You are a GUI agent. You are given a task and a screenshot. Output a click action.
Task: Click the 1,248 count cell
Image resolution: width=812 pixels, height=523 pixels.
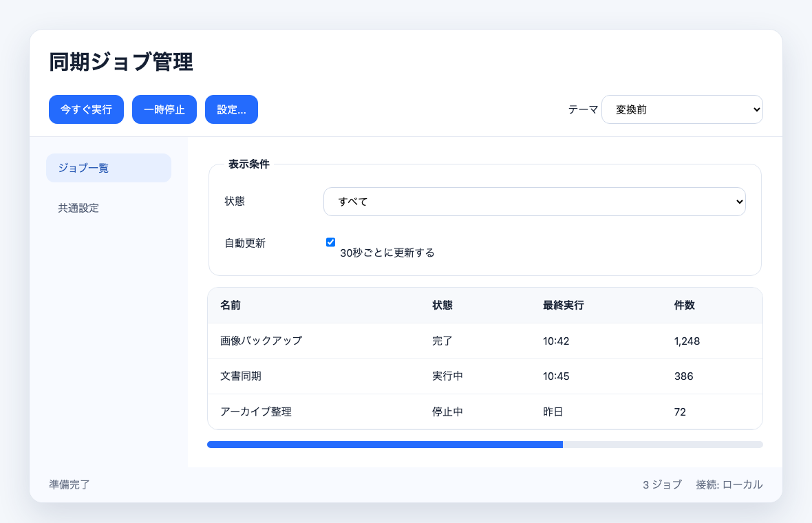pyautogui.click(x=687, y=341)
